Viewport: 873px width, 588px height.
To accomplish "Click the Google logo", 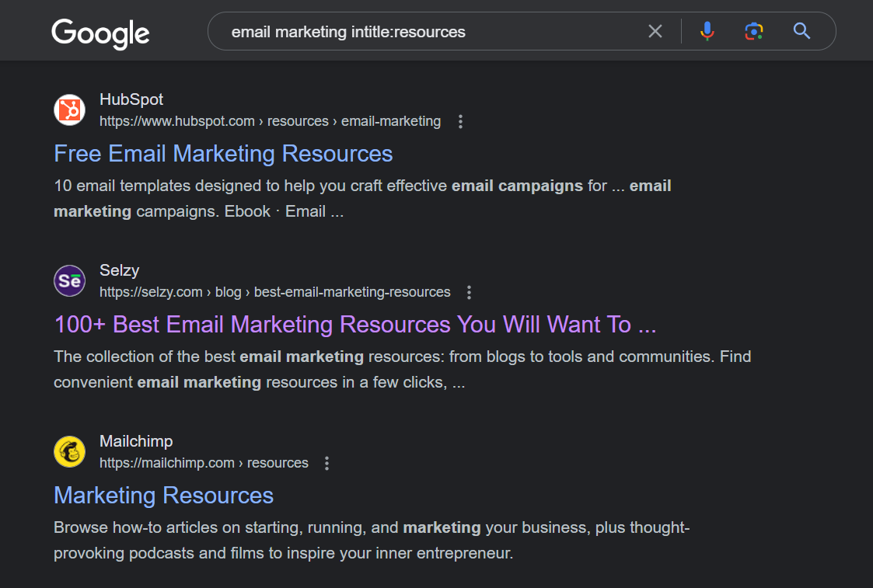I will pos(100,33).
